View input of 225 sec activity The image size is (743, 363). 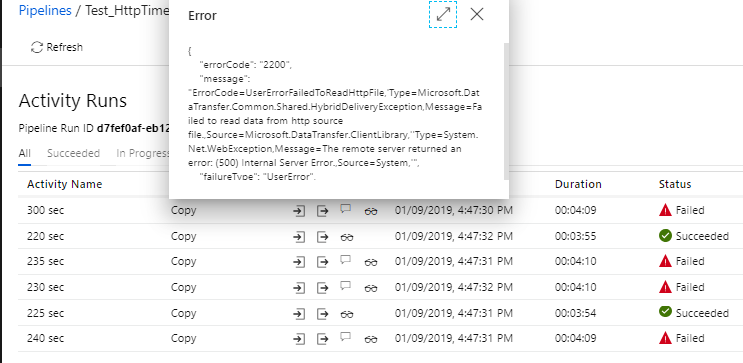pyautogui.click(x=299, y=313)
